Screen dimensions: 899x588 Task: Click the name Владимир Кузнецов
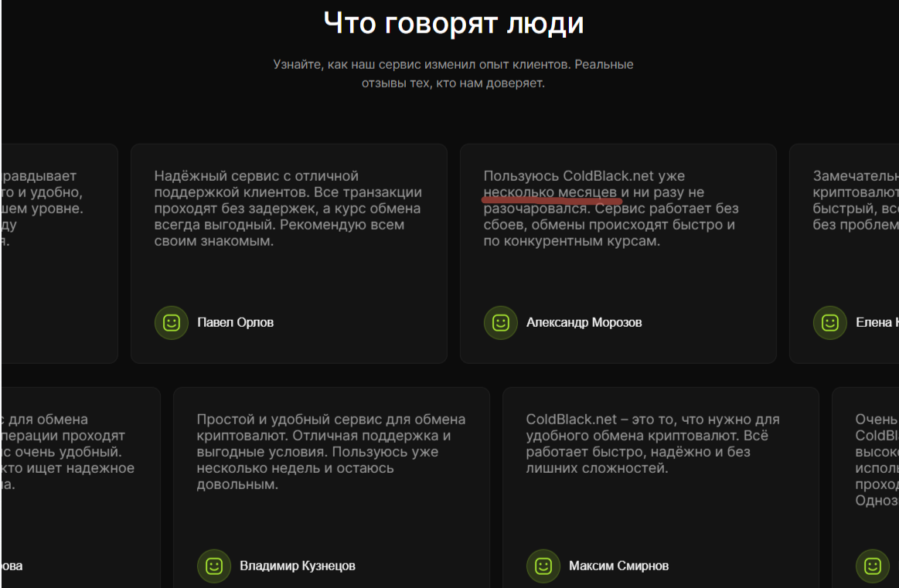(299, 566)
